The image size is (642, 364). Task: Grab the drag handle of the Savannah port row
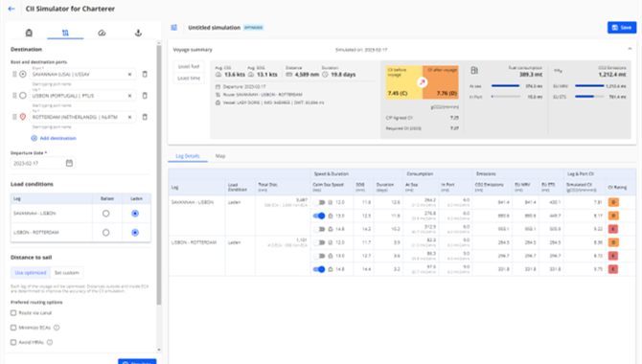click(x=14, y=74)
